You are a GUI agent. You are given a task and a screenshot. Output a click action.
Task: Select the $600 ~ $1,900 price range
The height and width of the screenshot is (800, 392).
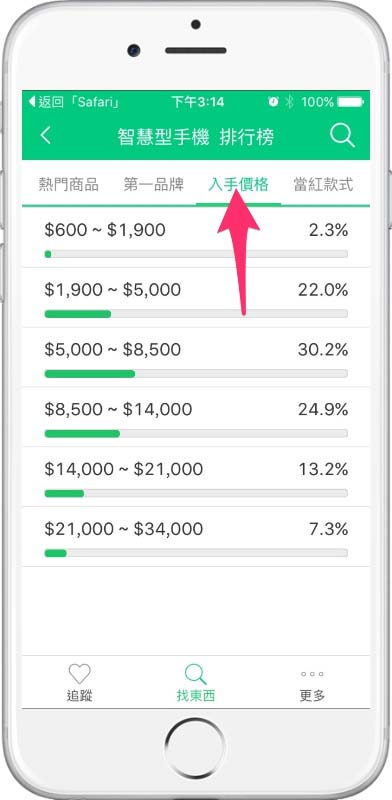[196, 238]
